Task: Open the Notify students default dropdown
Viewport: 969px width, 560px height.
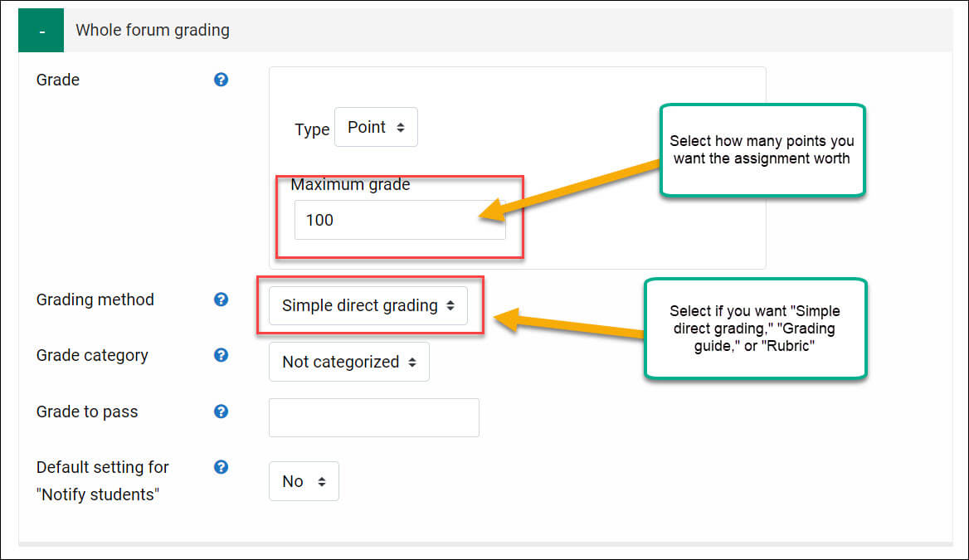Action: (x=304, y=481)
